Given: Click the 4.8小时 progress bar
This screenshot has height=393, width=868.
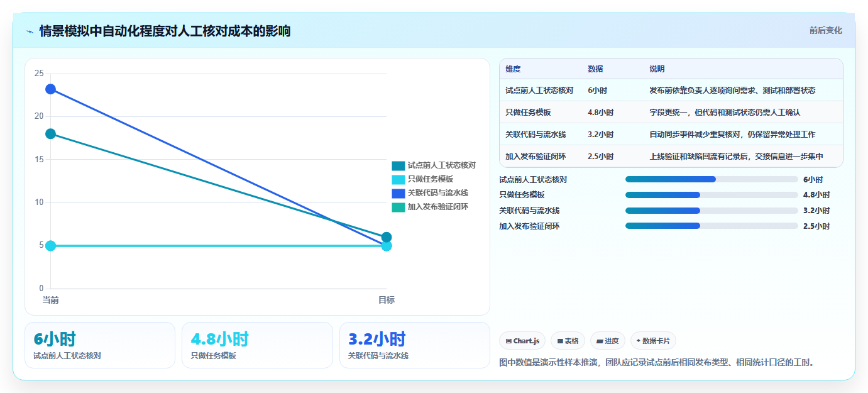Looking at the screenshot, I should [x=711, y=195].
